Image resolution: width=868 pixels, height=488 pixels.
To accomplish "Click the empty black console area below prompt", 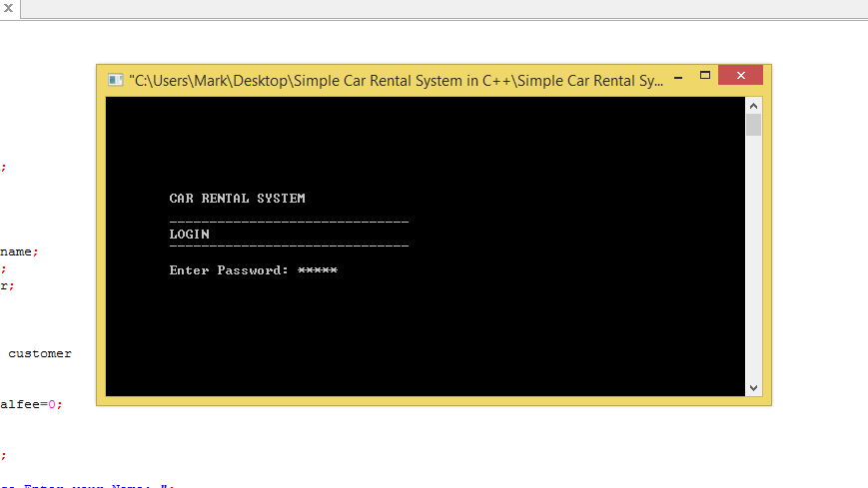I will (420, 339).
